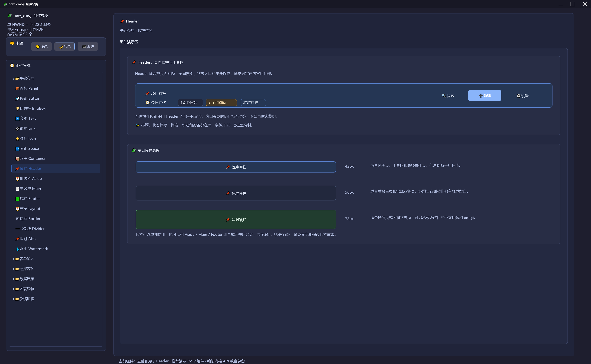
Task: Switch theme to 浅色 light mode
Action: pos(41,46)
